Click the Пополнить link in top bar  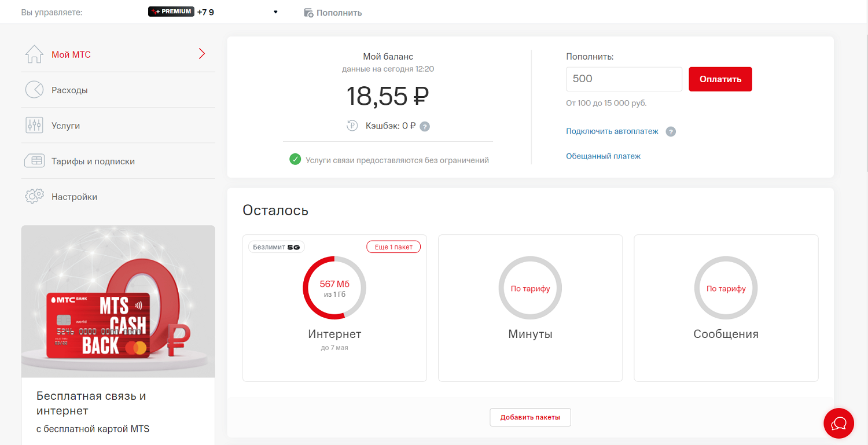pyautogui.click(x=339, y=13)
